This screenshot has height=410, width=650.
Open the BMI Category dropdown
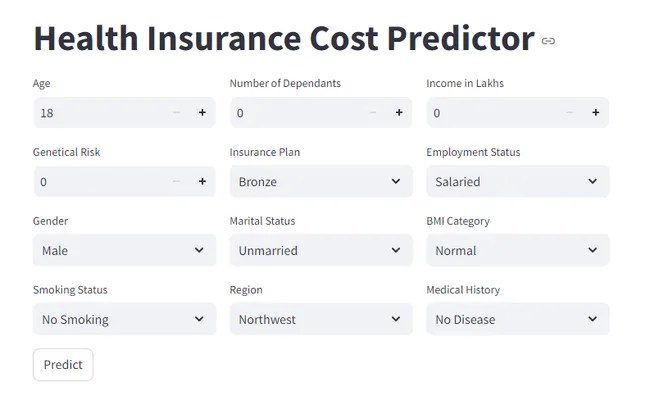tap(518, 250)
